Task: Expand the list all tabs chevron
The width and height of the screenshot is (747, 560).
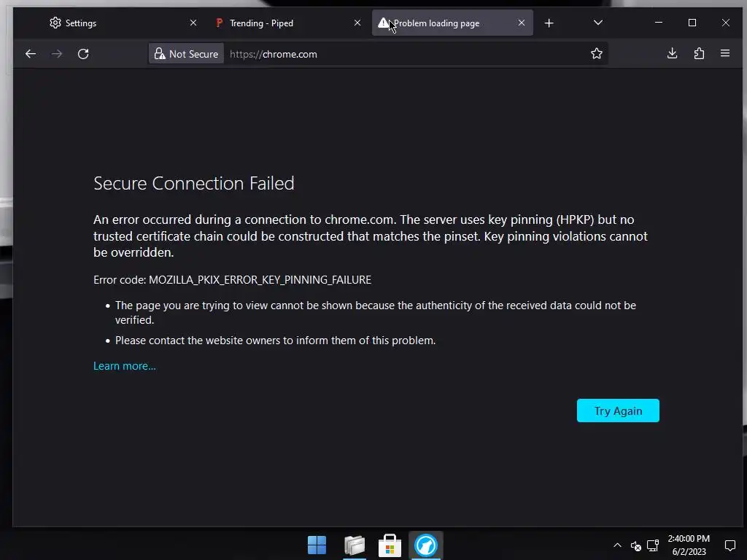Action: point(598,23)
